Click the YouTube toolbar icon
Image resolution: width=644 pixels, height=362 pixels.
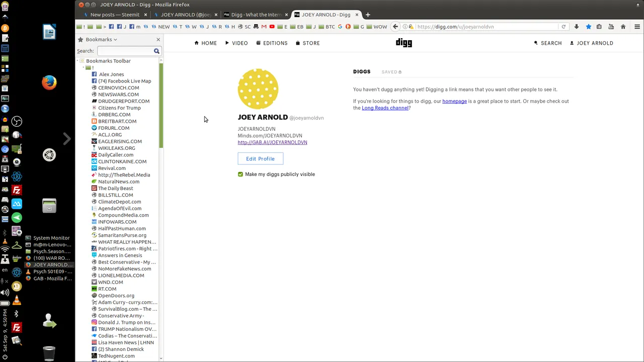(611, 27)
